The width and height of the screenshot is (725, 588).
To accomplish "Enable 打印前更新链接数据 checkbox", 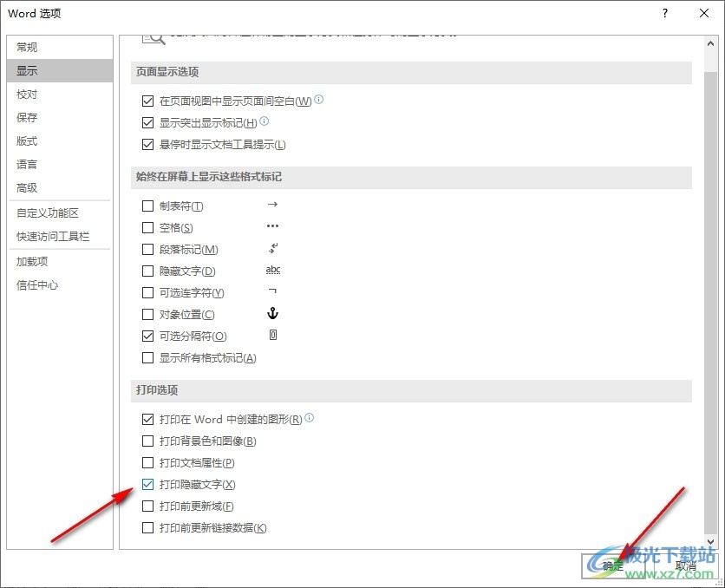I will click(x=147, y=528).
